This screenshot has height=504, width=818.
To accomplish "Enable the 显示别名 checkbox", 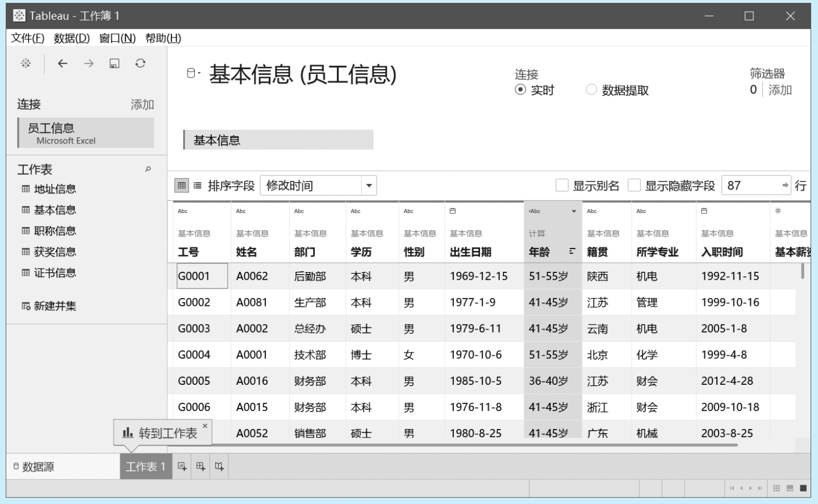I will click(x=562, y=186).
